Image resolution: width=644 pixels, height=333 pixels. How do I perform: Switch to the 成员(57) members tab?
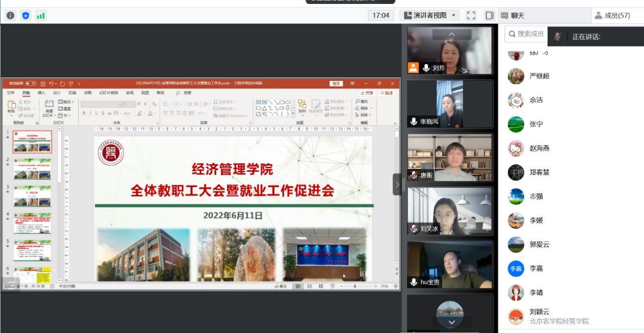pyautogui.click(x=612, y=15)
